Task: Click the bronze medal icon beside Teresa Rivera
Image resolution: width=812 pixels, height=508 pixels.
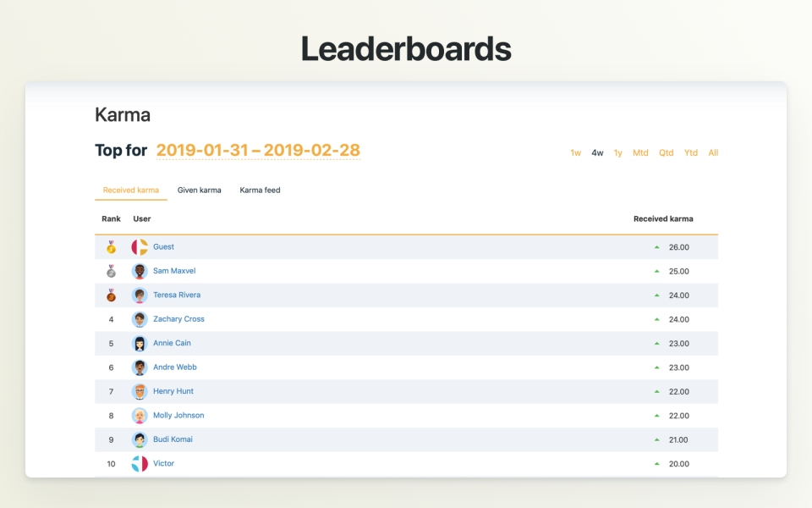Action: coord(111,295)
